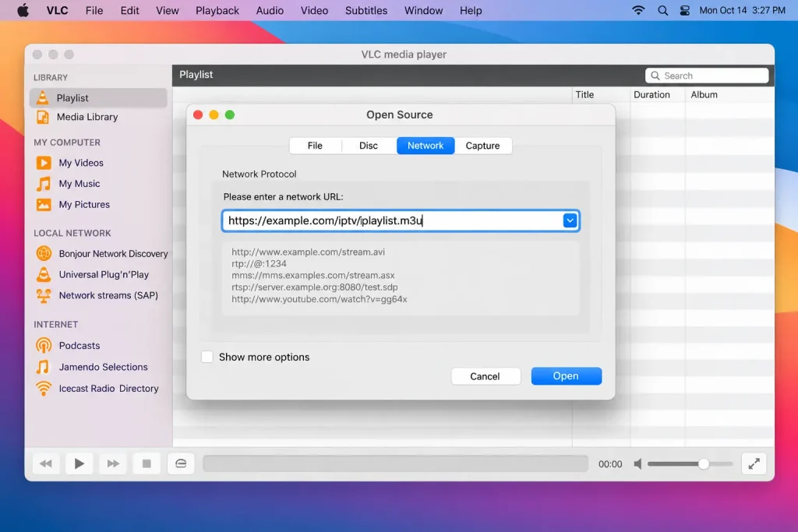The image size is (798, 532).
Task: Click the stop playback button
Action: (147, 464)
